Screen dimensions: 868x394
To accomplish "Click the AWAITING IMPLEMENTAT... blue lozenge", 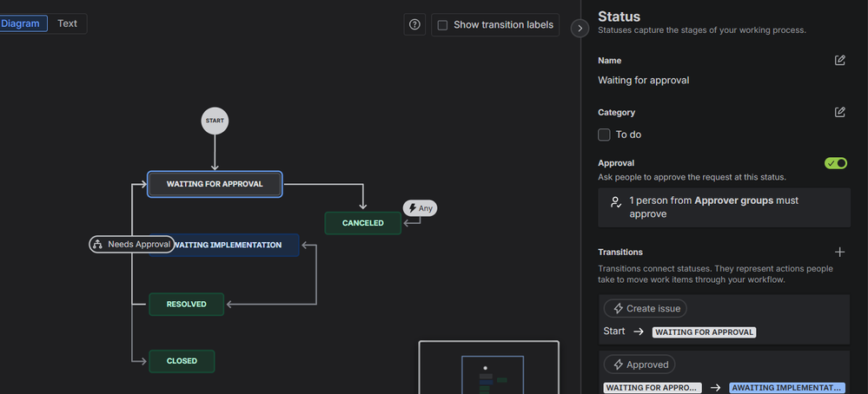I will pyautogui.click(x=787, y=388).
